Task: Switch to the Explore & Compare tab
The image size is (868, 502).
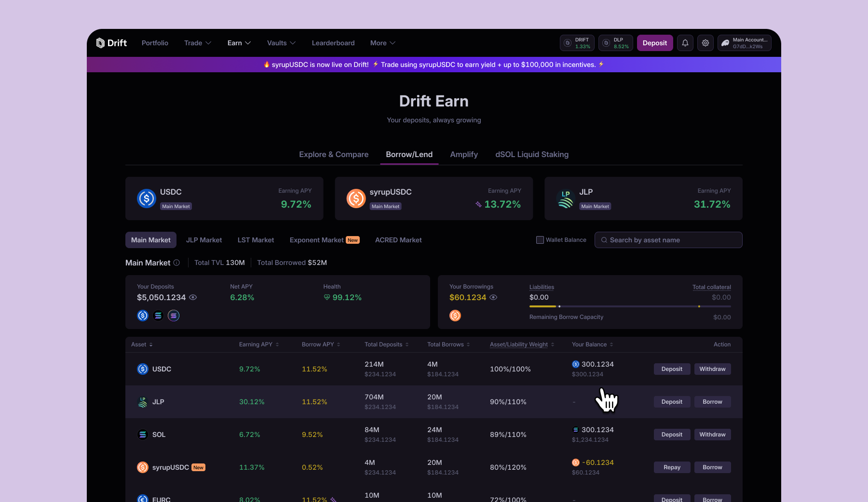Action: coord(334,155)
